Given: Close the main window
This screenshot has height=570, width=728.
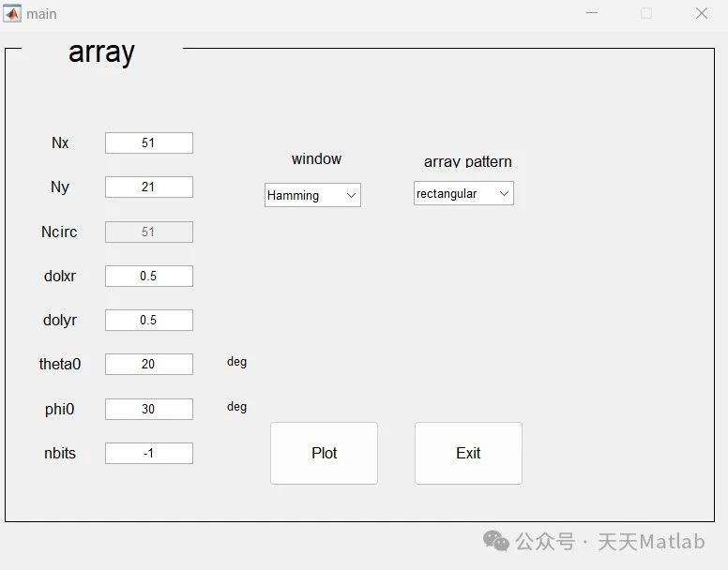Looking at the screenshot, I should [x=702, y=13].
